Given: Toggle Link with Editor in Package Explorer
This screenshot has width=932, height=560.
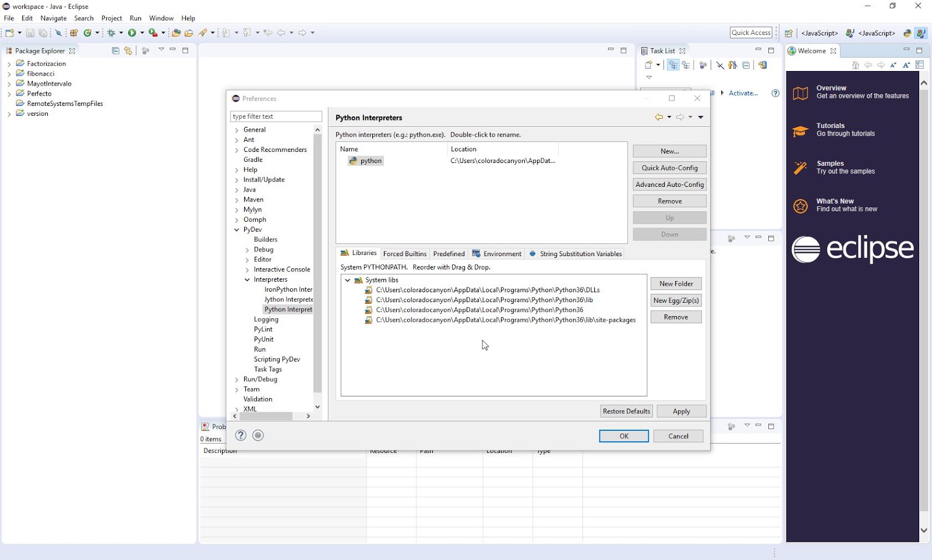Looking at the screenshot, I should click(128, 51).
